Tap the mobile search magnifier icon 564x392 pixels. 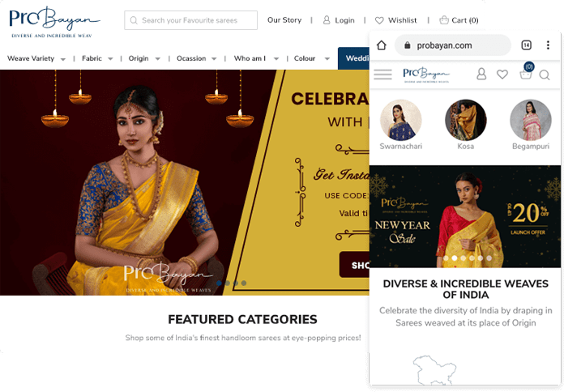[545, 75]
